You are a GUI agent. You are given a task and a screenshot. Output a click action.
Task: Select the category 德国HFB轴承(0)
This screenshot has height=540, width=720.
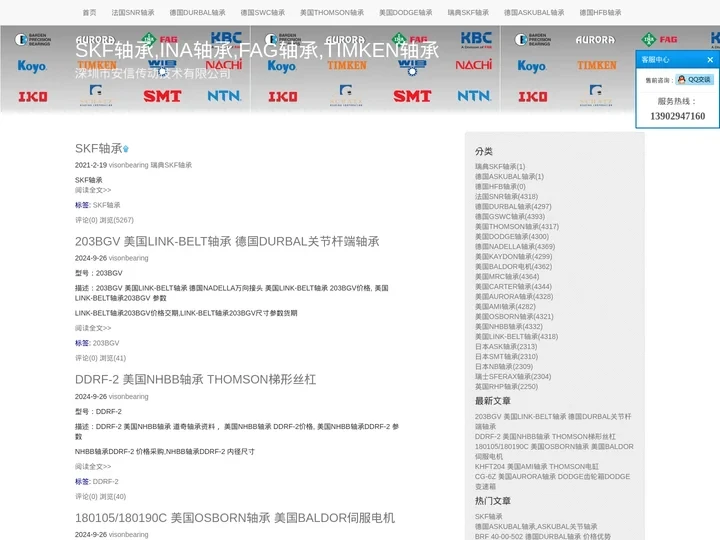500,186
